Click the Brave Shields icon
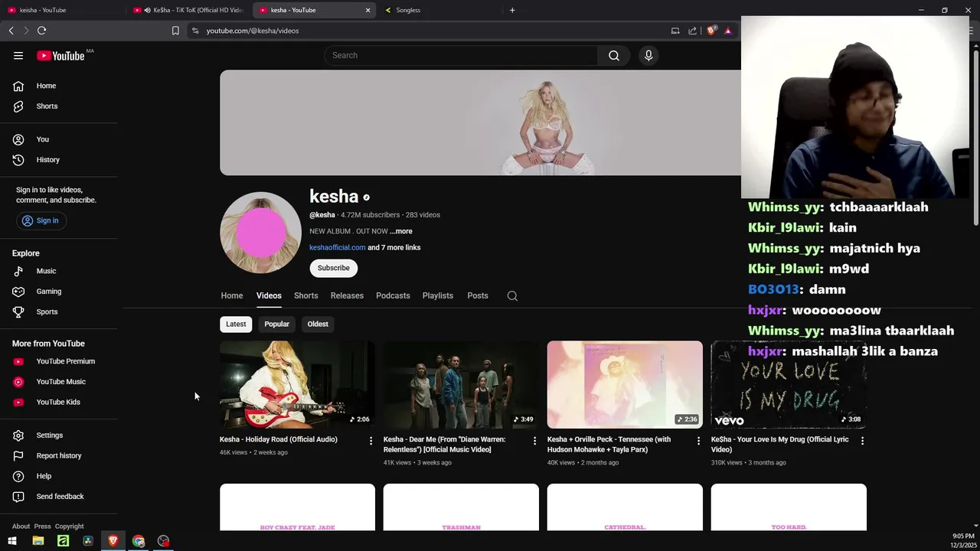This screenshot has width=980, height=551. point(711,31)
